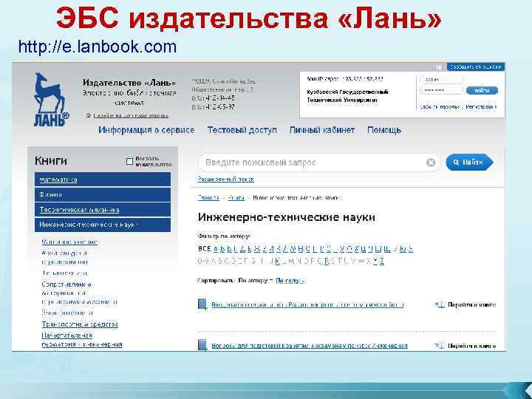The height and width of the screenshot is (399, 532).
Task: Click the 'Сообщить об ошибке' button
Action: (x=476, y=66)
